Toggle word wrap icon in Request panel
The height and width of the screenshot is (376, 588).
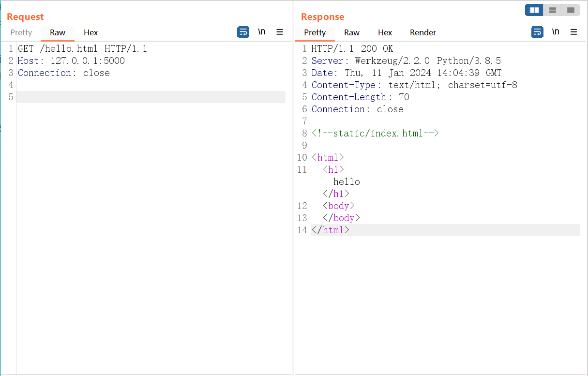243,32
